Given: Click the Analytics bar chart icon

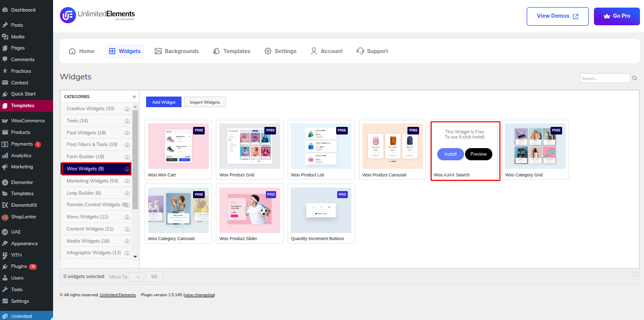Looking at the screenshot, I should [5, 156].
